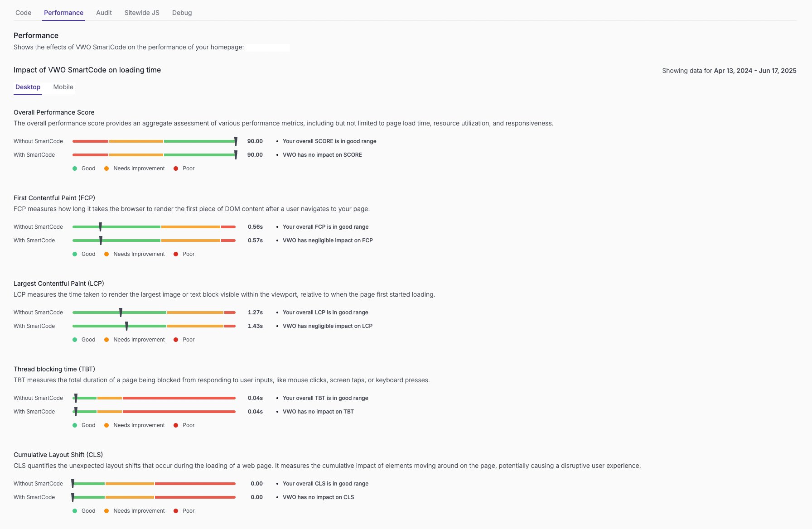This screenshot has width=812, height=529.
Task: Click the 'Impact of VWO SmartCode on loading time' heading
Action: coord(87,70)
